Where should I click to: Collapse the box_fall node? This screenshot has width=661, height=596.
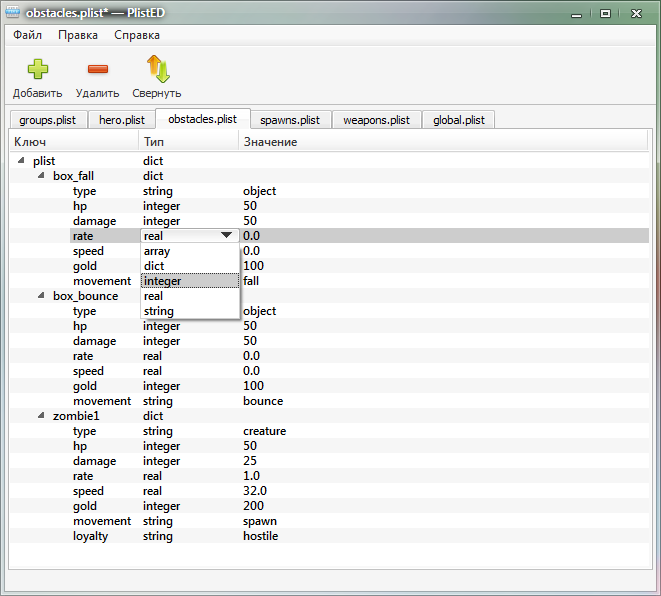point(41,176)
